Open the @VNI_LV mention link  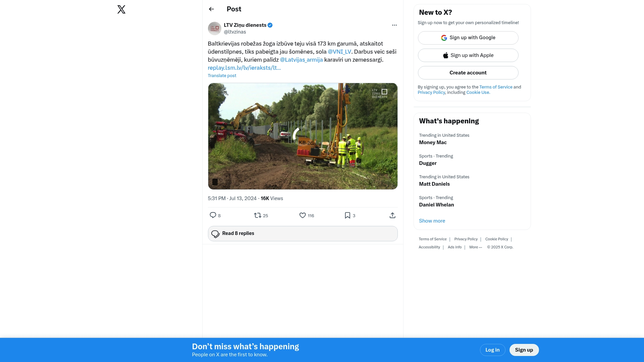339,52
